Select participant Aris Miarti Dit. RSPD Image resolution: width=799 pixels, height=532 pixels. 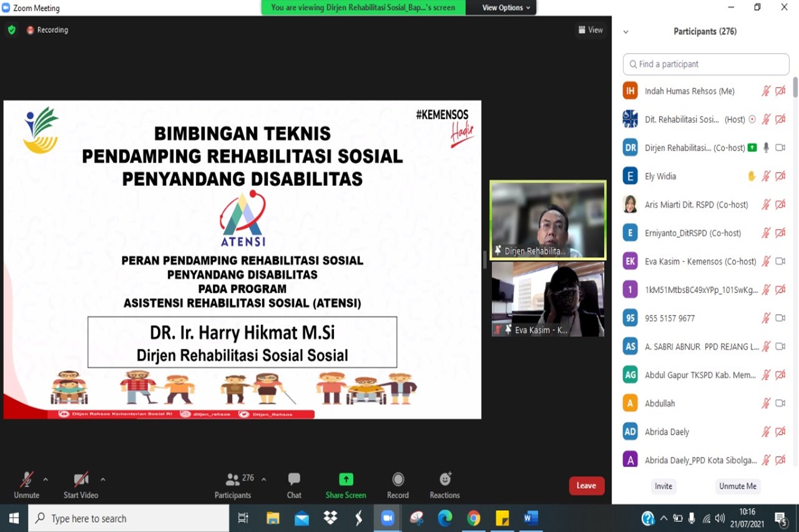[x=706, y=205]
